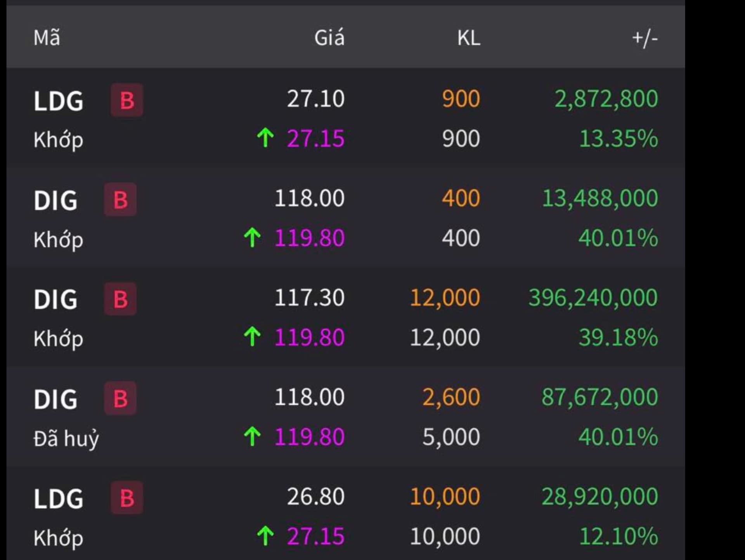This screenshot has width=745, height=560.
Task: Click the B badge on the cancelled DIG order
Action: click(x=120, y=398)
